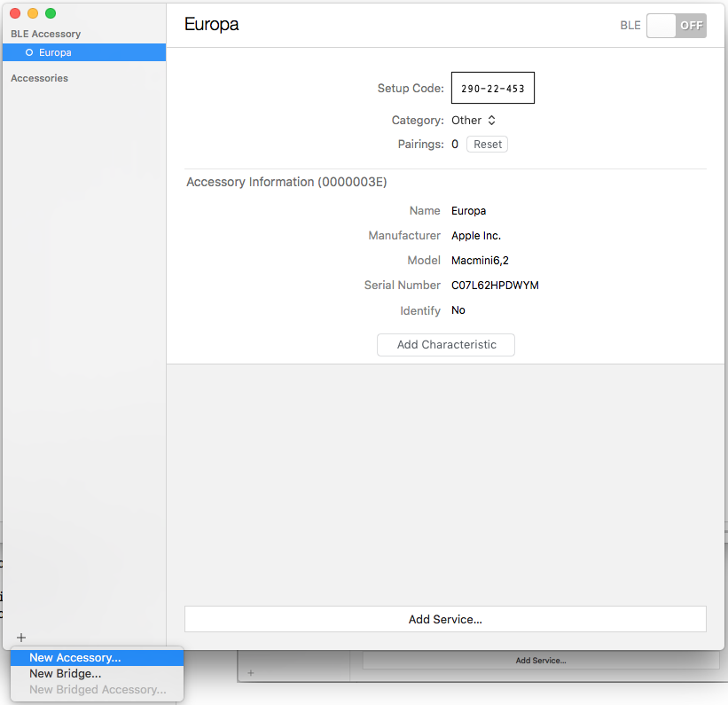Click the Accessories section header in sidebar

[40, 78]
